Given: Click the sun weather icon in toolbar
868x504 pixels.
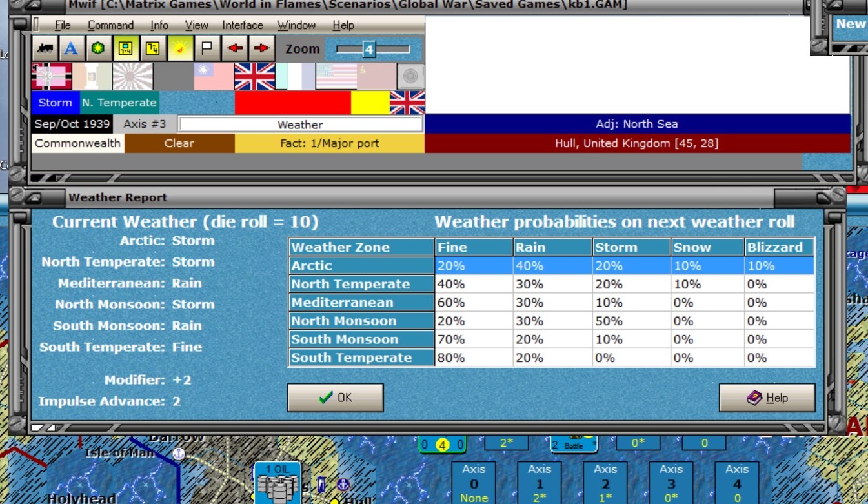Looking at the screenshot, I should tap(179, 49).
